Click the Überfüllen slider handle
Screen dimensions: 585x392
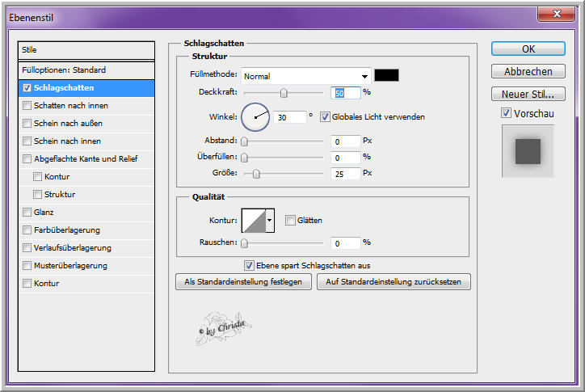[x=244, y=158]
